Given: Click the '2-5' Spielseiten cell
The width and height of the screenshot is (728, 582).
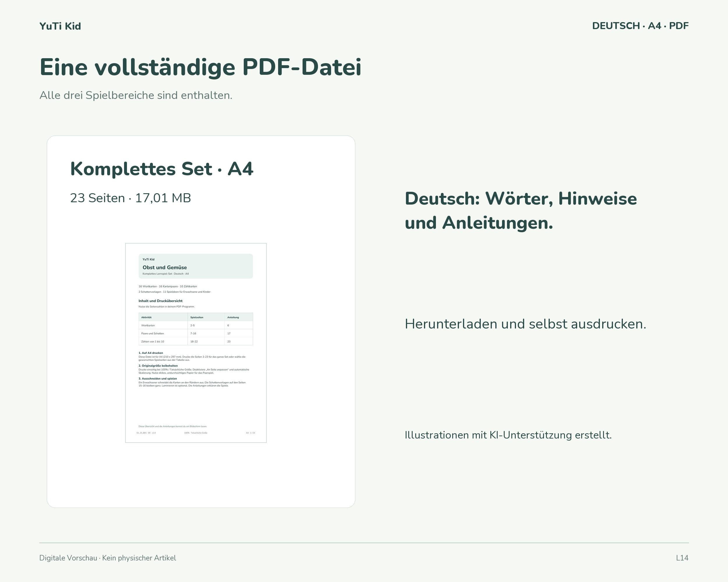Looking at the screenshot, I should click(x=192, y=325).
